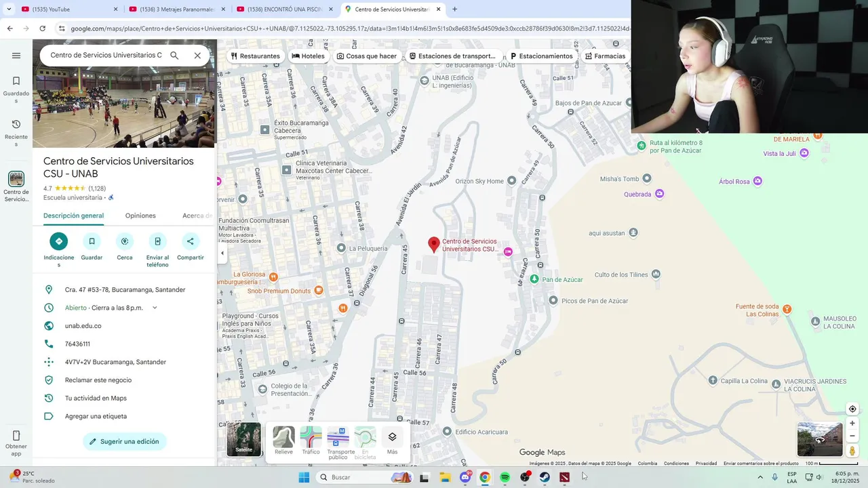The width and height of the screenshot is (868, 488).
Task: Click the Obtener app phone icon
Action: pos(16,436)
